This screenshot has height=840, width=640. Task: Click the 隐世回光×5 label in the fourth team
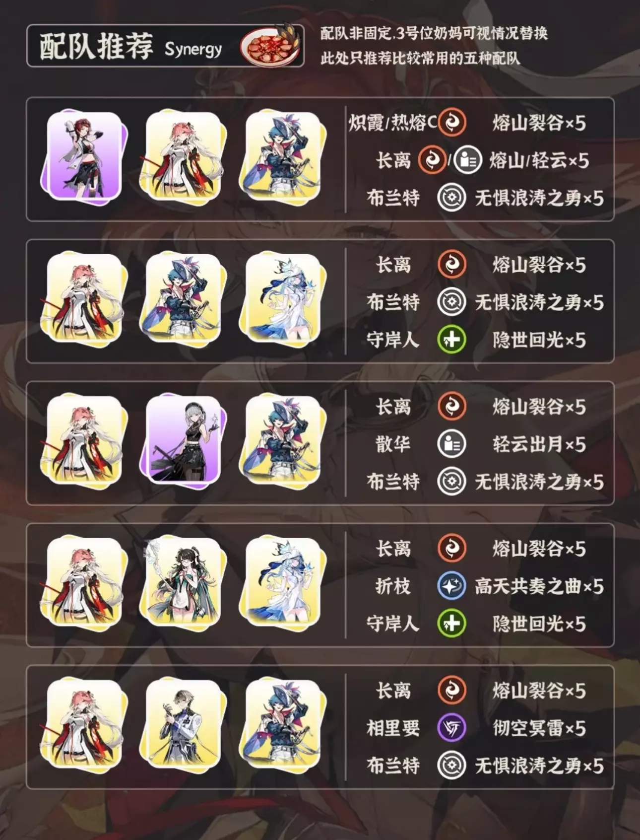pyautogui.click(x=539, y=624)
